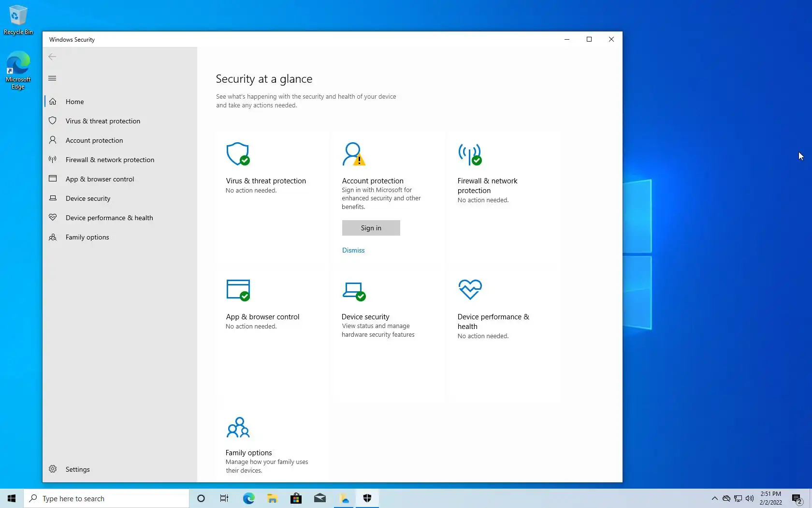
Task: Click the Account protection tile title
Action: point(373,181)
